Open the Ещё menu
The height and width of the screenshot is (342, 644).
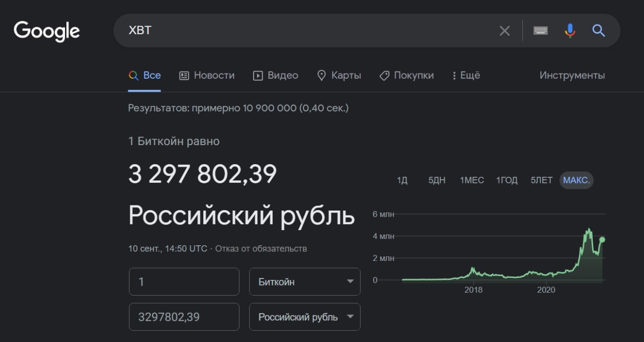[x=466, y=76]
